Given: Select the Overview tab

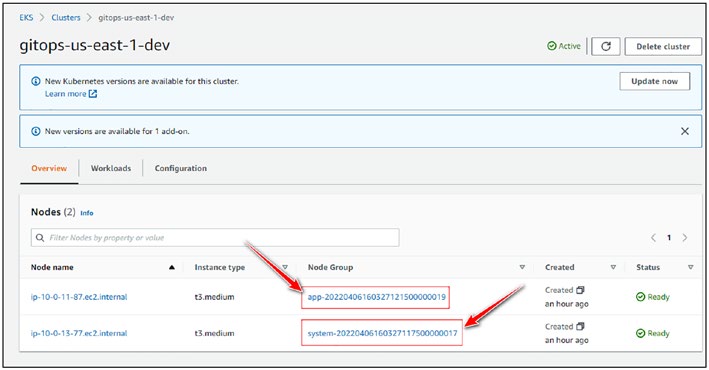Looking at the screenshot, I should pos(49,168).
